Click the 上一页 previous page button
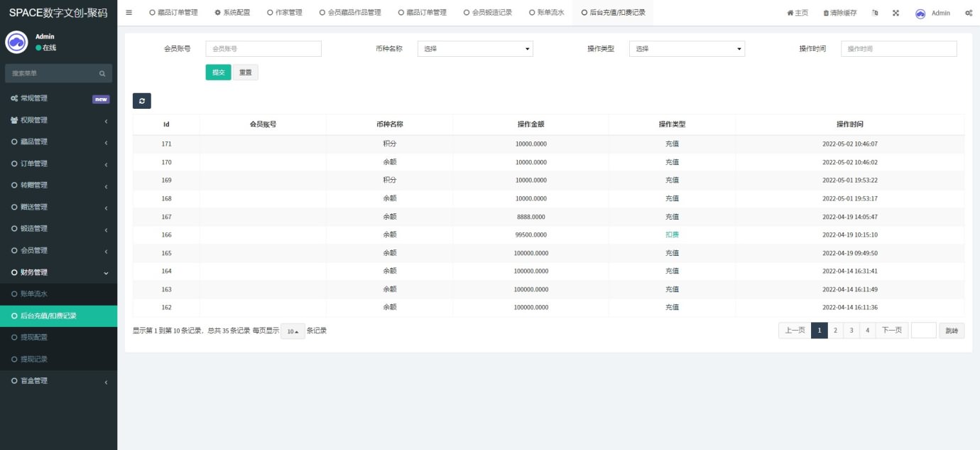980x450 pixels. pyautogui.click(x=795, y=331)
